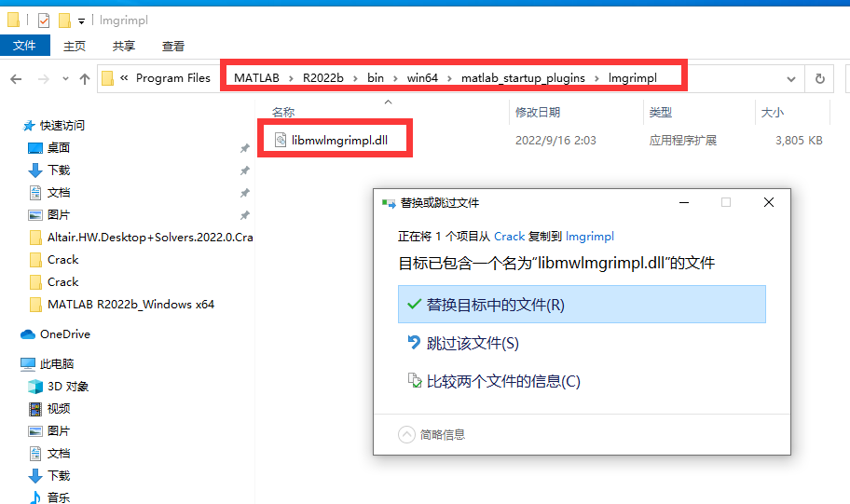Click the libmwlmgrimpl.dll file icon
The image size is (850, 504).
tap(281, 141)
